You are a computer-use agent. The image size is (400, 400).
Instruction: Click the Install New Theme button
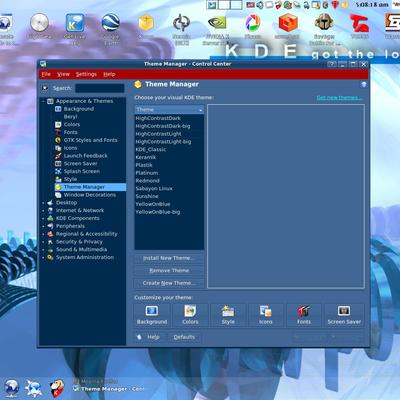pyautogui.click(x=169, y=258)
